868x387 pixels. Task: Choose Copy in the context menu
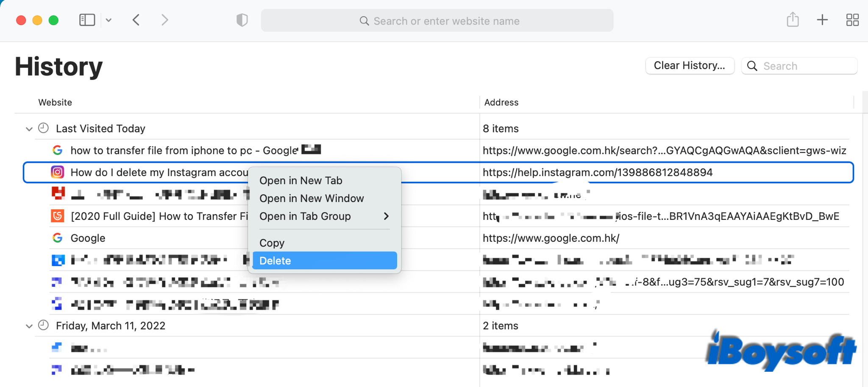point(272,243)
